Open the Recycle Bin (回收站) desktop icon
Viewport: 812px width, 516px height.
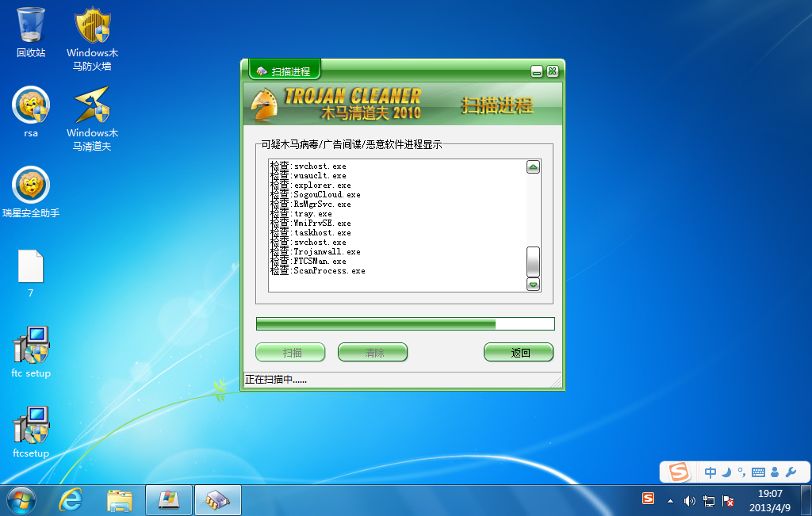point(31,32)
